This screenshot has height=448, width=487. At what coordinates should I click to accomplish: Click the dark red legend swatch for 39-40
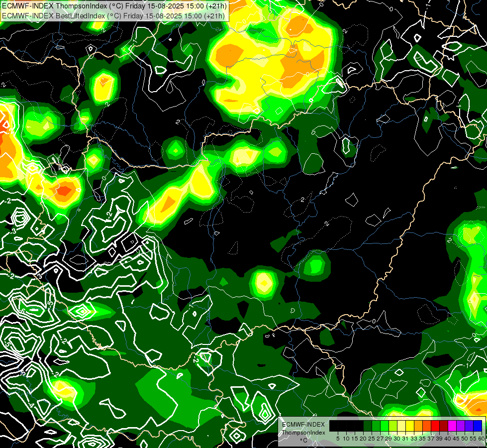pos(444,426)
